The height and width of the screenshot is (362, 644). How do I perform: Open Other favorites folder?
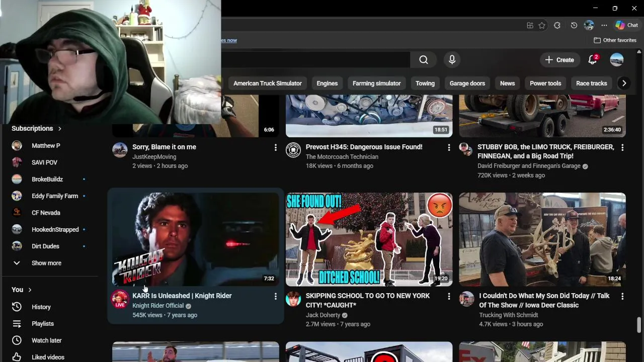[615, 40]
